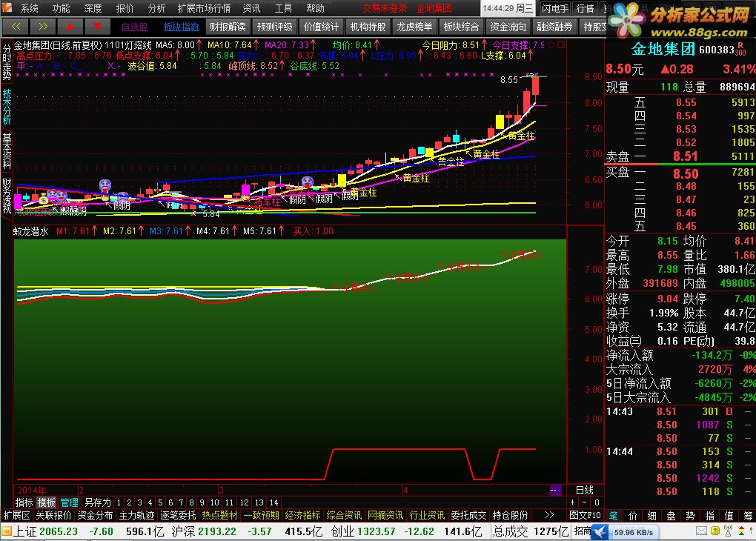Open the 热点题材 bottom tab

[x=219, y=515]
